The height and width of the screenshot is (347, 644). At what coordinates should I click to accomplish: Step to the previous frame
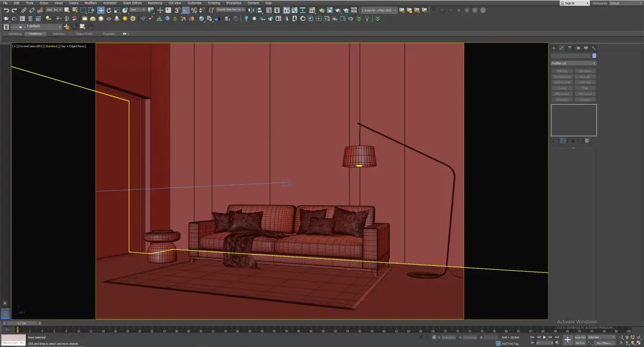[x=539, y=337]
